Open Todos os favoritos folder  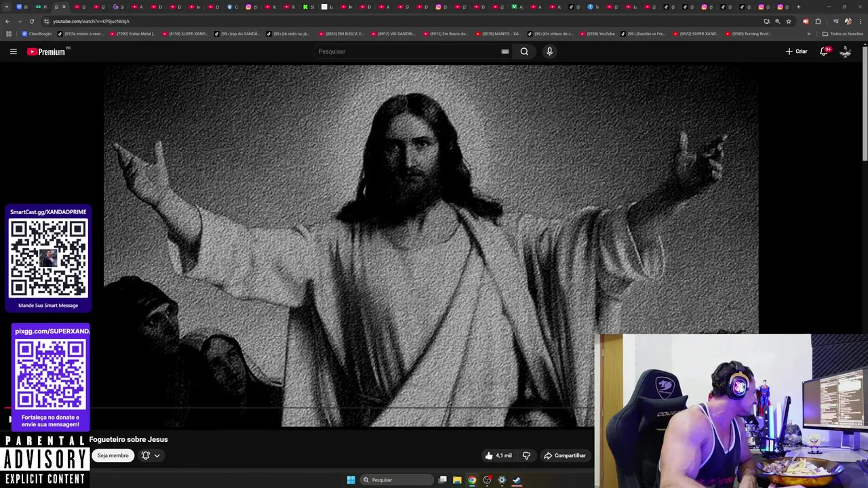[x=843, y=34]
